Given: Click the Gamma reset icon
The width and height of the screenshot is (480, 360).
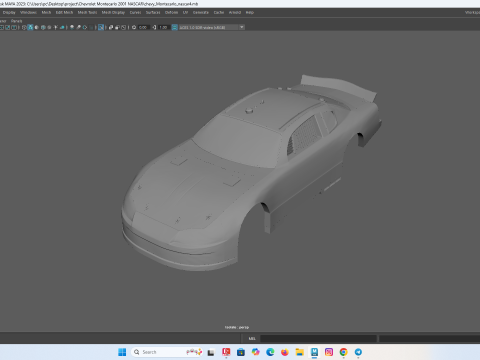Looking at the screenshot, I should point(154,27).
